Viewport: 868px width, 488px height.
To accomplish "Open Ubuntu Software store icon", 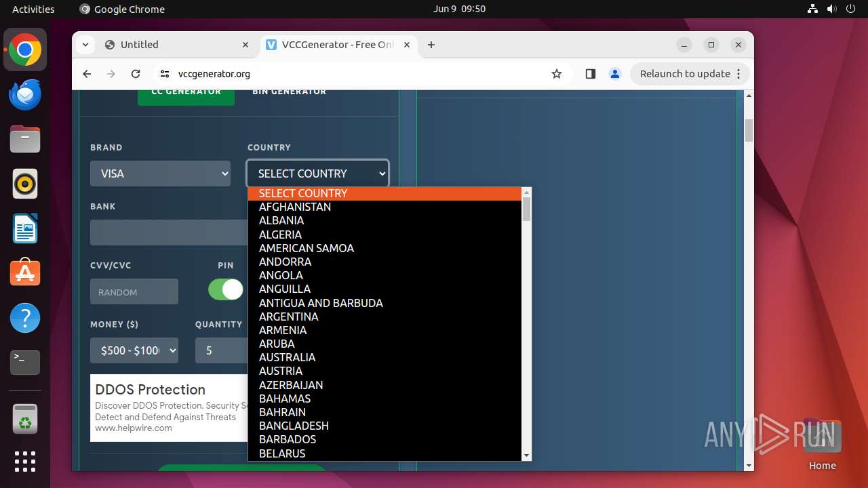I will tap(25, 273).
